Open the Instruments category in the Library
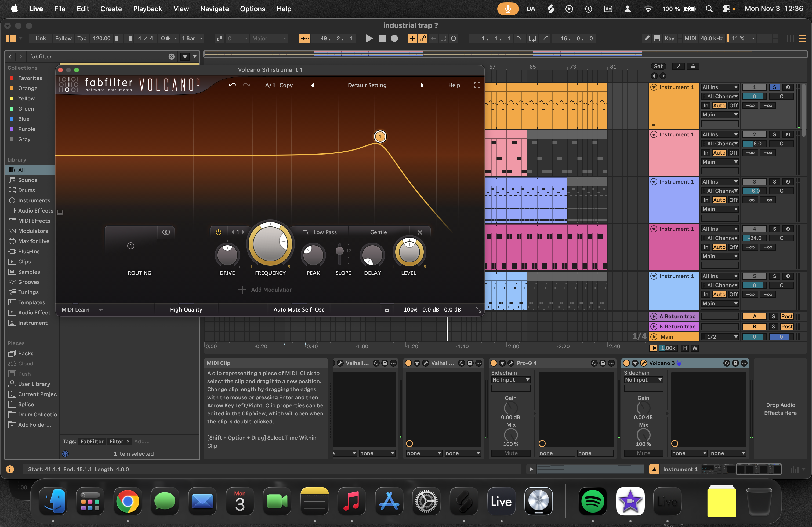This screenshot has width=812, height=527. (x=34, y=200)
